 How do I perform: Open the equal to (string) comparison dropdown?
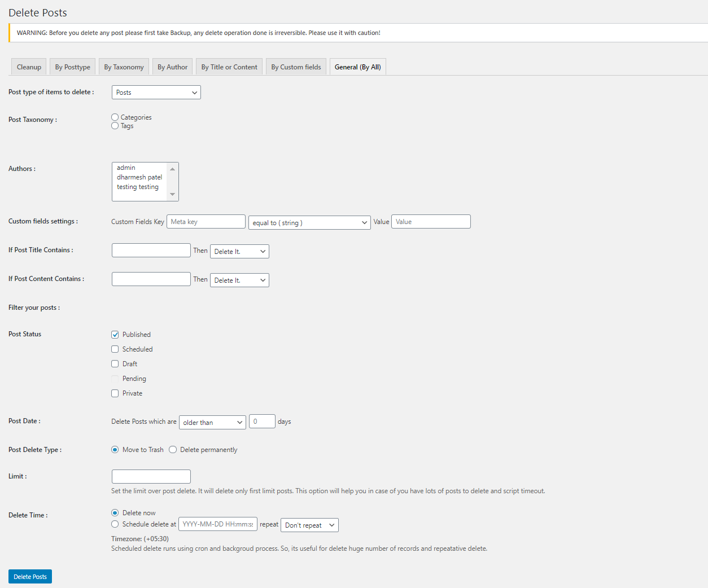tap(309, 222)
